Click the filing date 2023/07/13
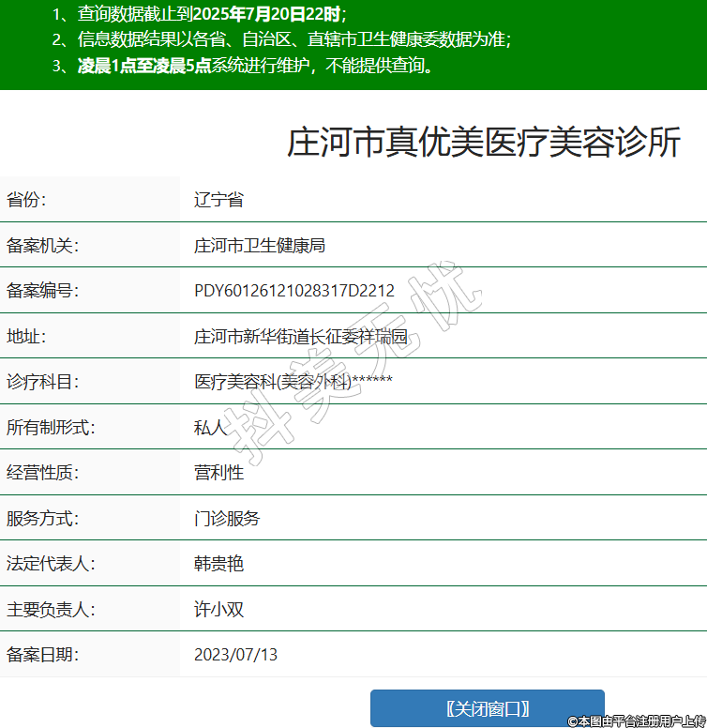This screenshot has width=707, height=728. 235,655
